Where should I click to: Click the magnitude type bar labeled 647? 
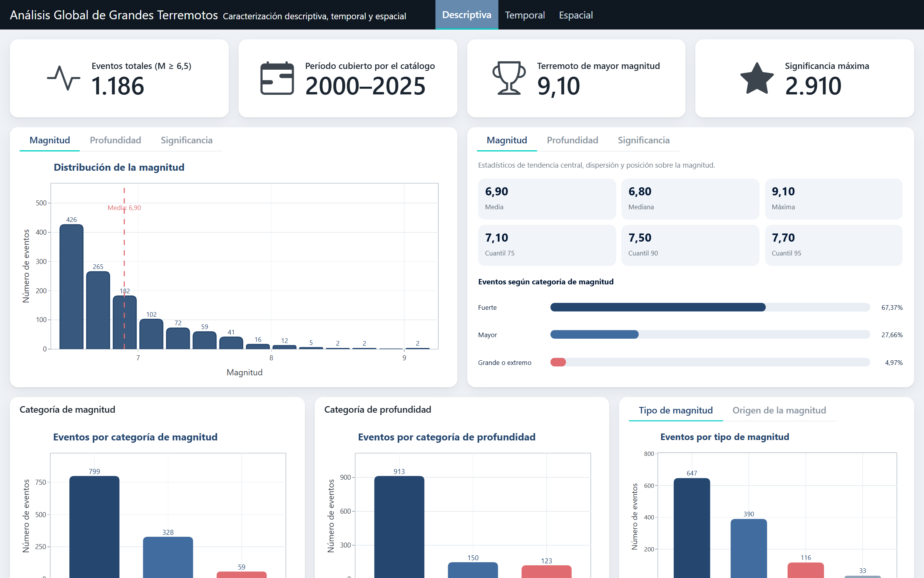click(x=692, y=528)
